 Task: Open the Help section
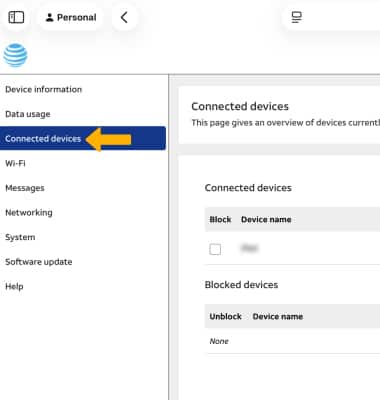(x=14, y=286)
